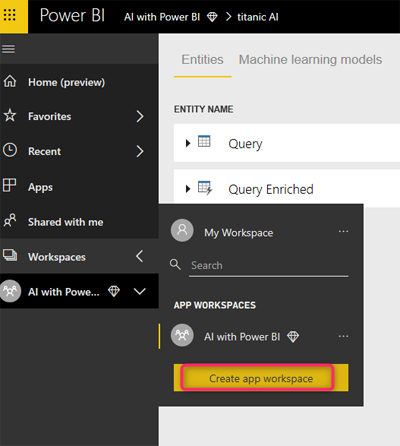Click the Query Enriched entity table icon
The width and height of the screenshot is (400, 446).
205,188
